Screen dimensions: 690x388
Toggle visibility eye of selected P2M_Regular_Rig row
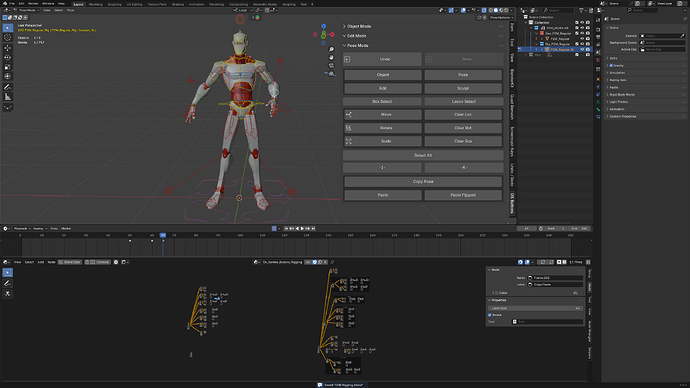[582, 50]
